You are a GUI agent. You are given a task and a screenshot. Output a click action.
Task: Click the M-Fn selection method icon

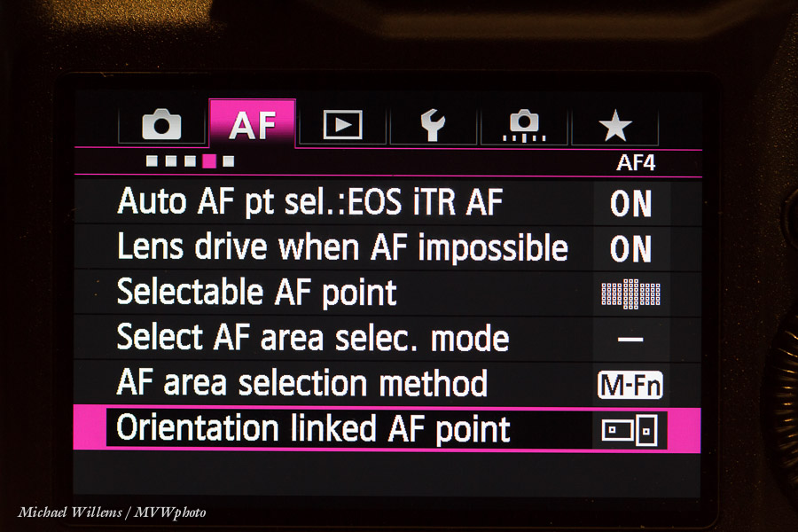[x=630, y=385]
